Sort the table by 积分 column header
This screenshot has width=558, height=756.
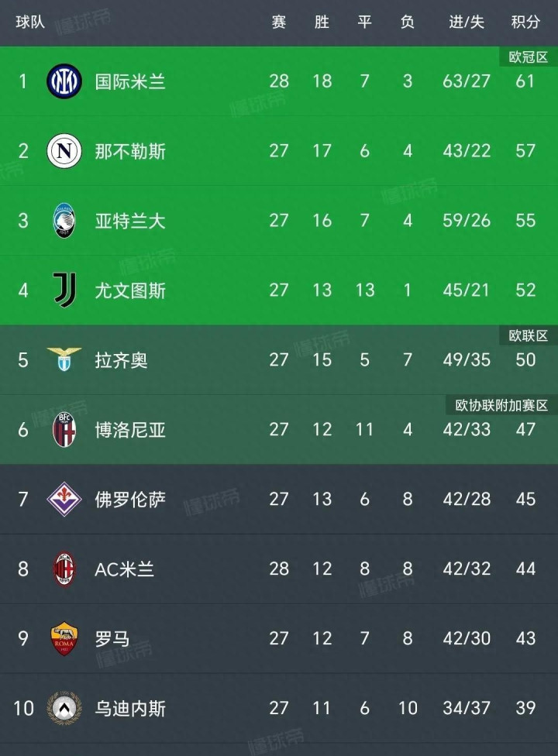(525, 22)
